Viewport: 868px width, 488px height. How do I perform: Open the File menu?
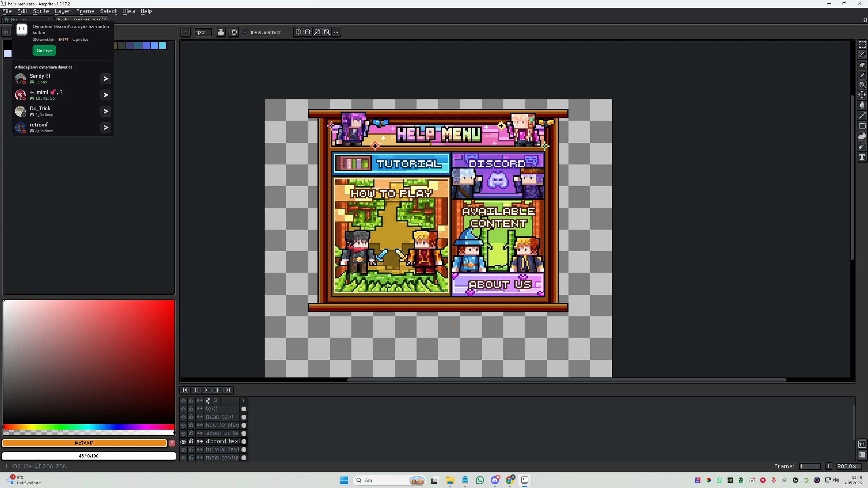[7, 11]
